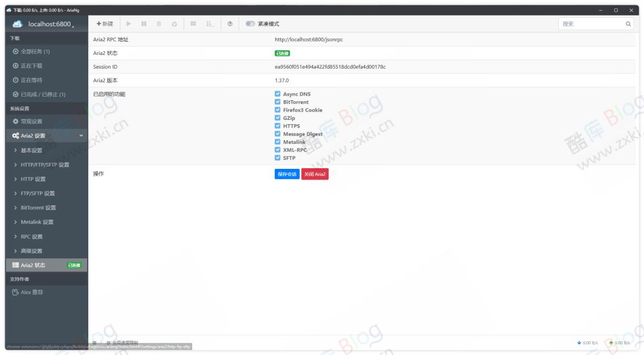Toggle the SFTP feature checkbox

(278, 158)
